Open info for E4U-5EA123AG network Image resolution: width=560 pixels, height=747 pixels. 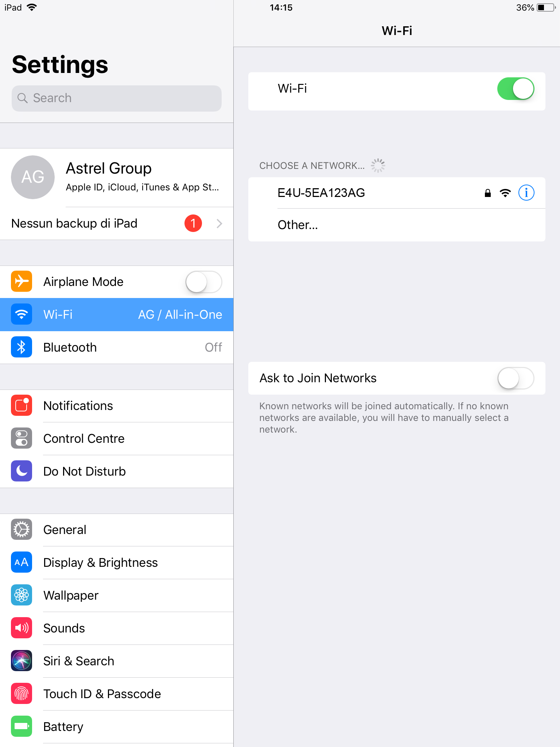pyautogui.click(x=526, y=193)
